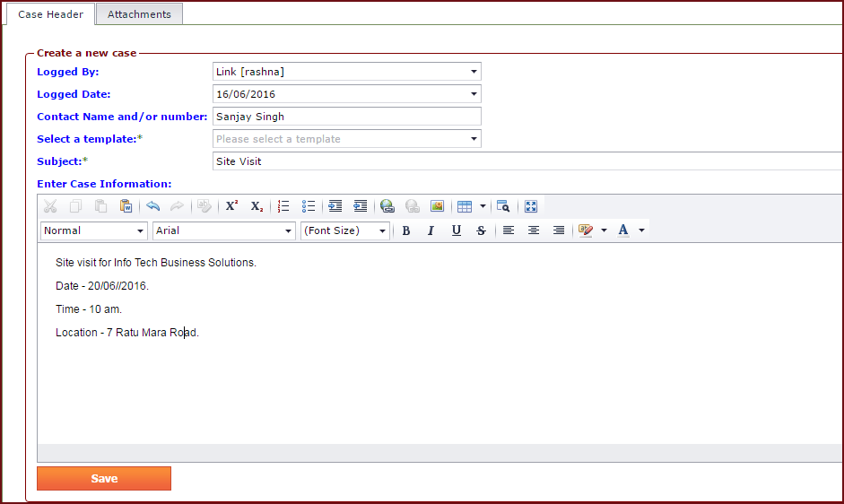The width and height of the screenshot is (844, 504).
Task: Align text to the right
Action: [559, 230]
